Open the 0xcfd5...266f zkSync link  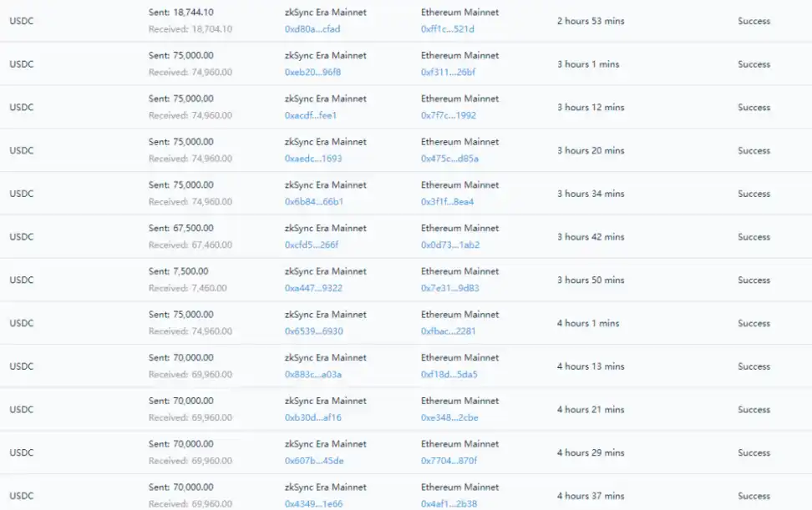(312, 245)
